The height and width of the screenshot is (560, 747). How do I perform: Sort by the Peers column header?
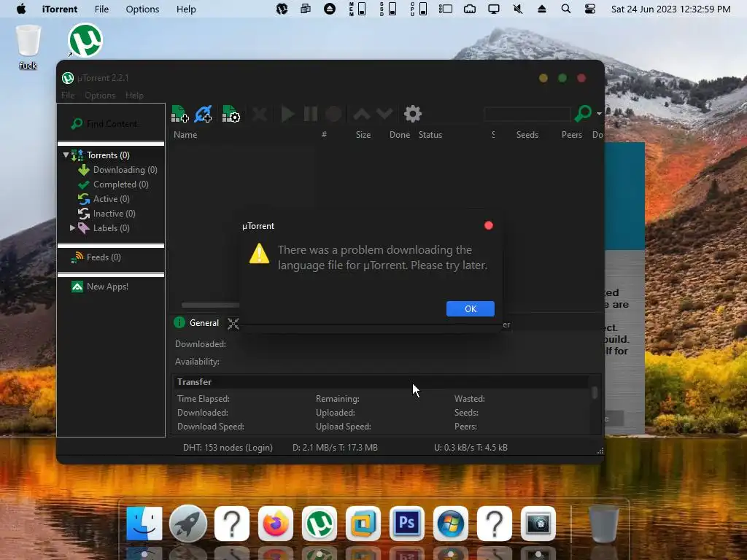coord(572,135)
